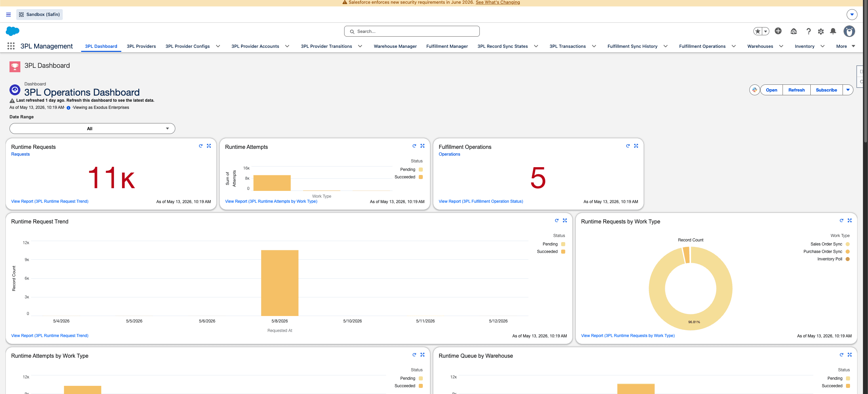
Task: Open the Global Actions plus icon
Action: tap(778, 31)
